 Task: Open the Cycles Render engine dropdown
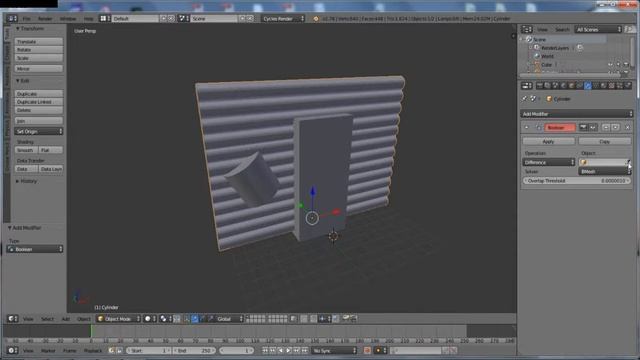click(x=283, y=18)
